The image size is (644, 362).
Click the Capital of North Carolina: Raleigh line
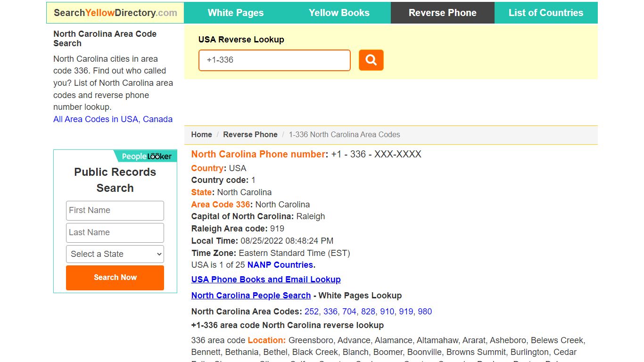click(258, 216)
